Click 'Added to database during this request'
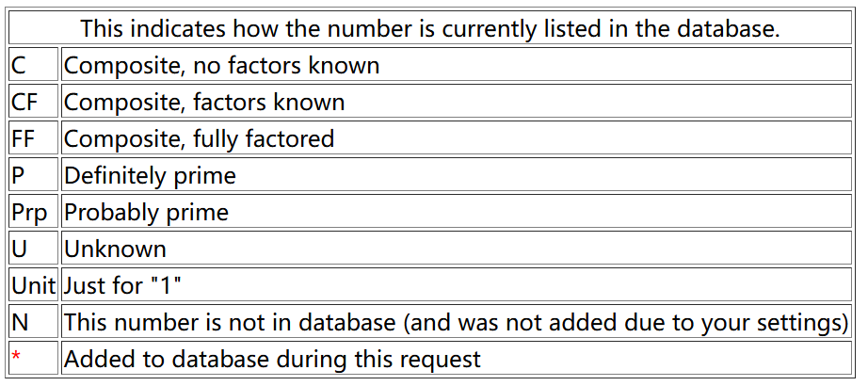The width and height of the screenshot is (868, 386). pyautogui.click(x=272, y=359)
